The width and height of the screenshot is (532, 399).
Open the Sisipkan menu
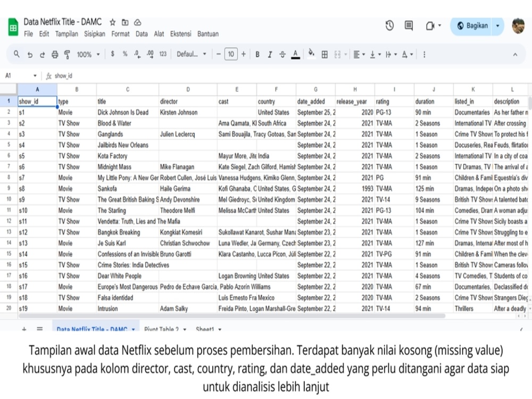point(95,34)
